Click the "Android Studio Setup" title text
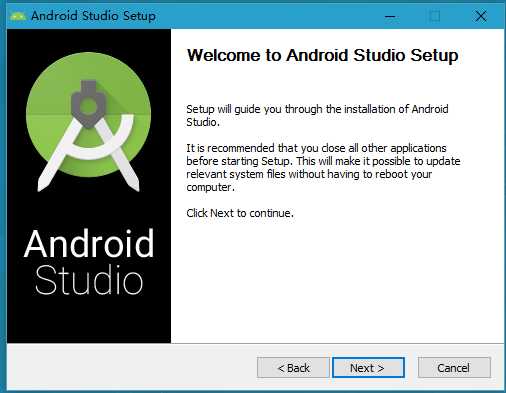This screenshot has height=393, width=506. point(93,16)
